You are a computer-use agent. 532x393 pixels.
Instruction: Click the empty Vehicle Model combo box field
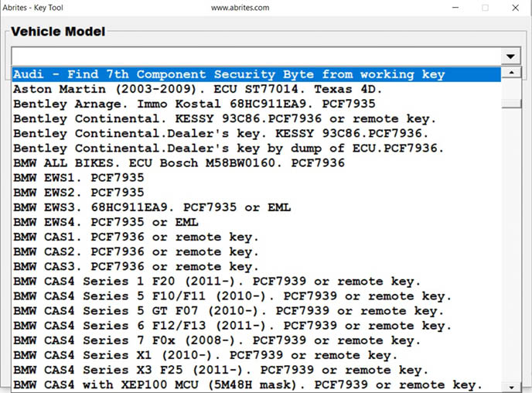pyautogui.click(x=255, y=56)
